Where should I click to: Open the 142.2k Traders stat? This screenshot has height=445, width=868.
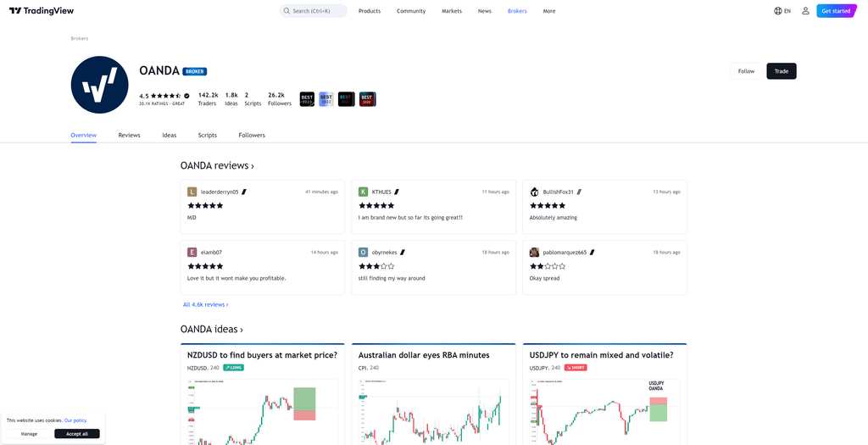tap(209, 99)
